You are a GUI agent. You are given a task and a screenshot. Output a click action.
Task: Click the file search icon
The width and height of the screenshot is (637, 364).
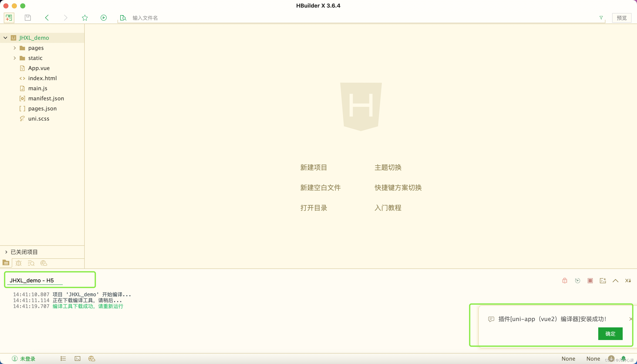click(x=123, y=18)
